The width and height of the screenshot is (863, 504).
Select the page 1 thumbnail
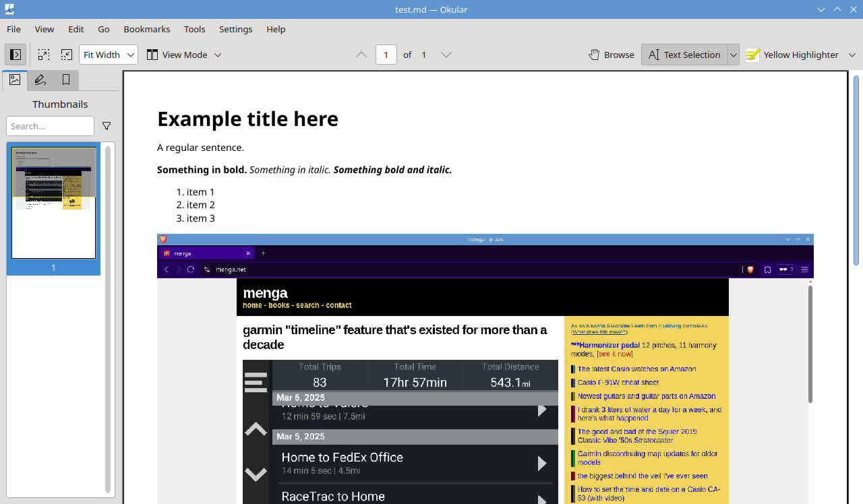click(x=54, y=203)
